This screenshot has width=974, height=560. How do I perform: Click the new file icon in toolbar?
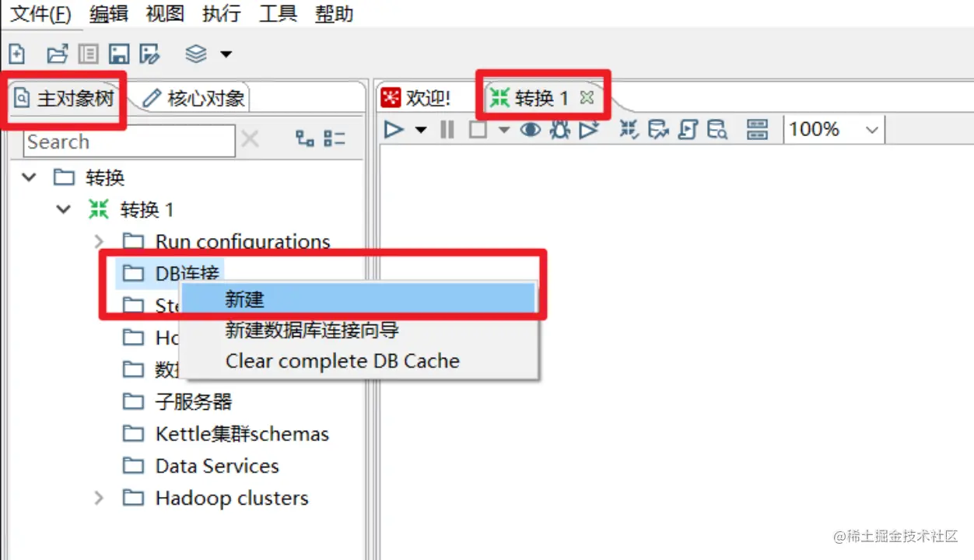[x=16, y=54]
